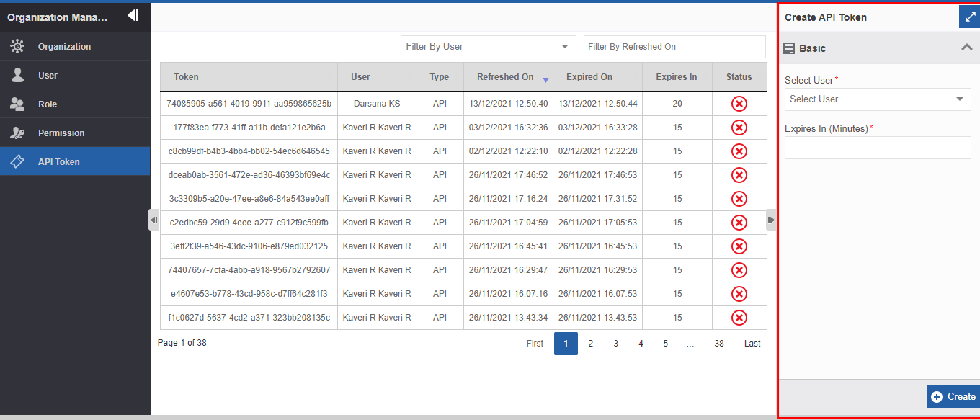Click the User person icon
This screenshot has height=420, width=980.
(17, 75)
